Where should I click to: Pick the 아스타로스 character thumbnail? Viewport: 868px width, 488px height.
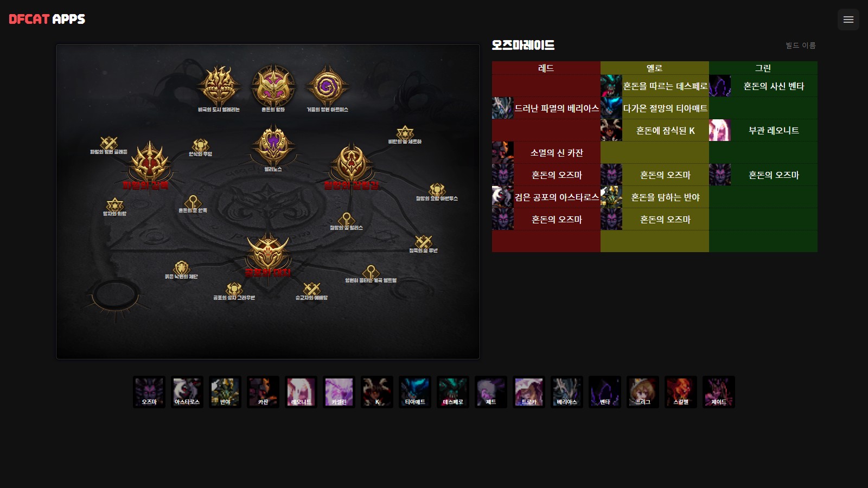187,392
